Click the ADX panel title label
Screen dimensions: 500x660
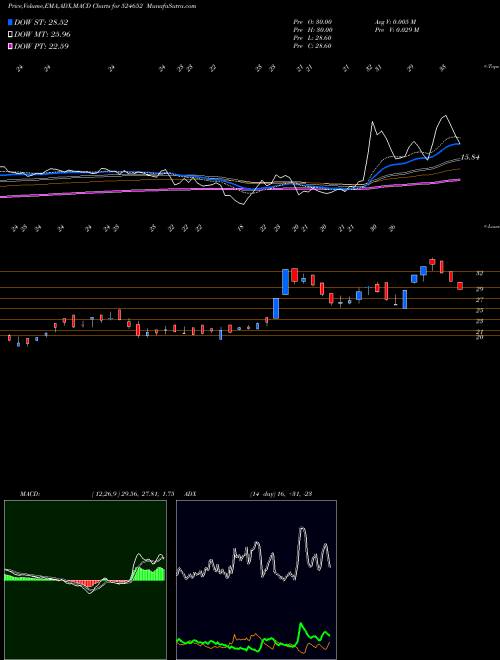click(191, 493)
